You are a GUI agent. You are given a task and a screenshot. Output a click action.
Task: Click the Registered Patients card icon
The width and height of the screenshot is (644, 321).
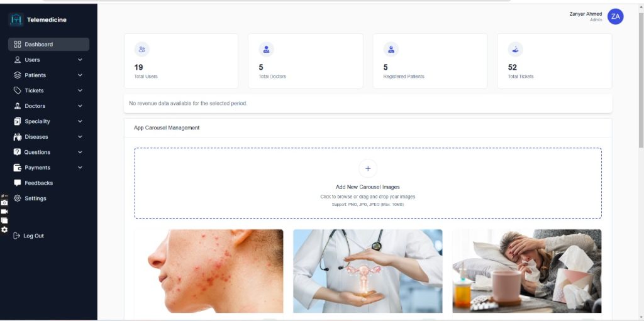[x=391, y=49]
